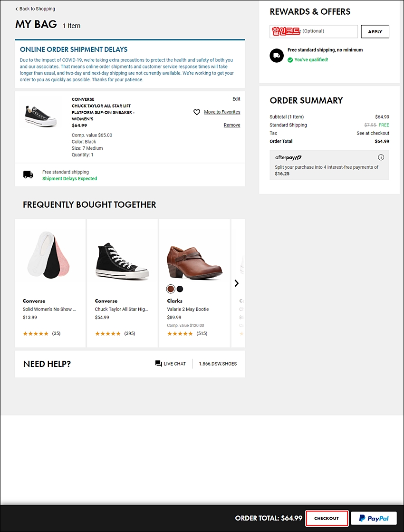Screen dimensions: 404x532
Task: Click the 'Color: Black' text
Action: [84, 142]
